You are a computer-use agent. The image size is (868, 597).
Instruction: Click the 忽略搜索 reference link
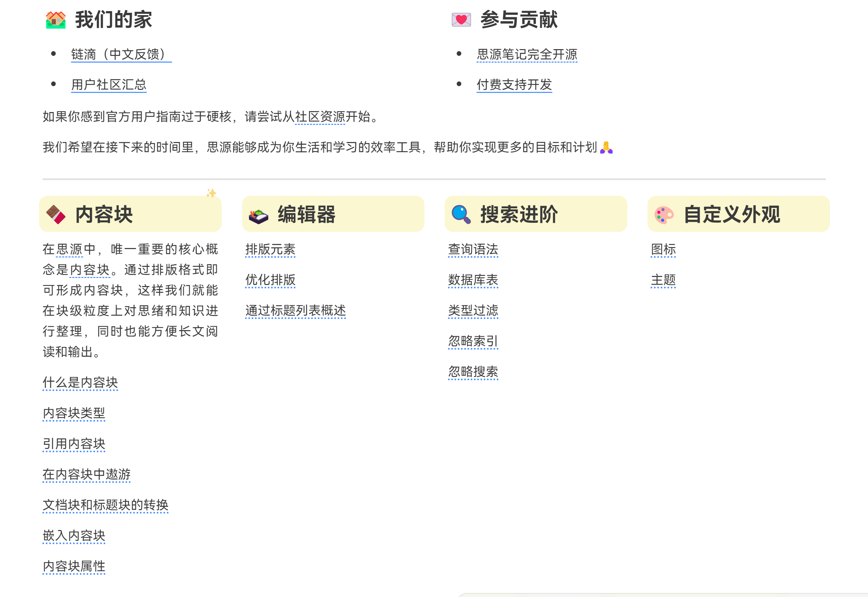(473, 372)
